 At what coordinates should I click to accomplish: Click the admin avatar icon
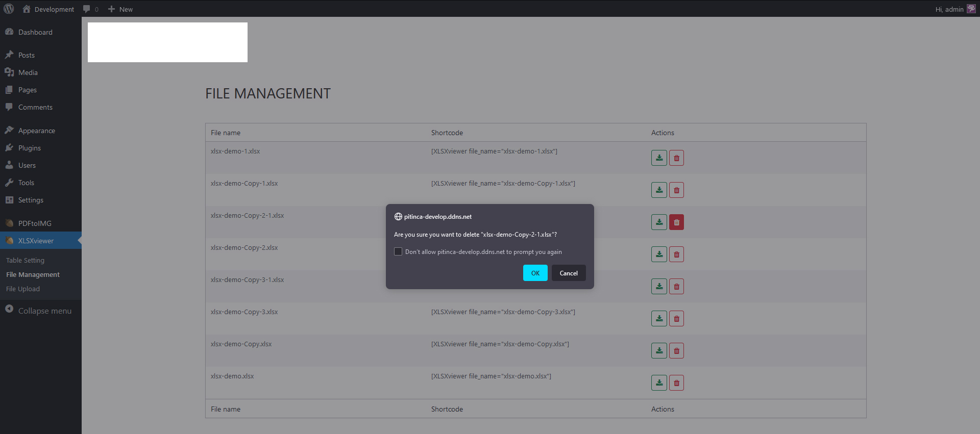pyautogui.click(x=971, y=9)
